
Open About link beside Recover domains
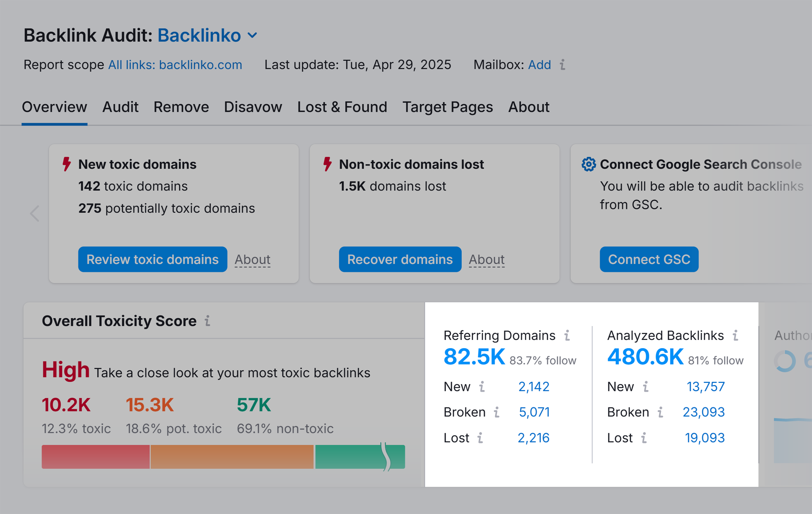point(487,259)
